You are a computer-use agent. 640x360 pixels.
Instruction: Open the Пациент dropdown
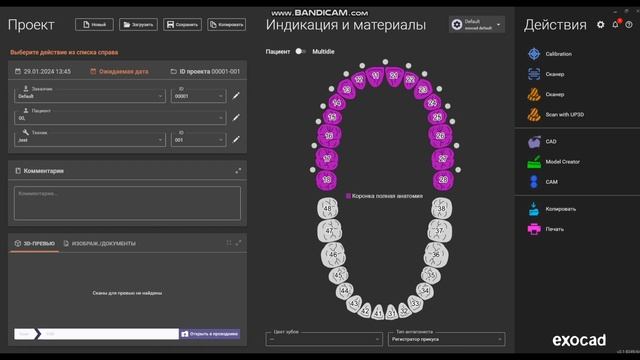[120, 118]
